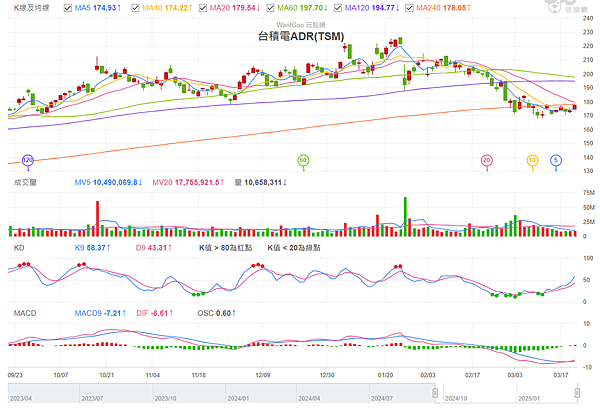The height and width of the screenshot is (410, 600).
Task: Click the MA5 174.93 label
Action: (98, 8)
